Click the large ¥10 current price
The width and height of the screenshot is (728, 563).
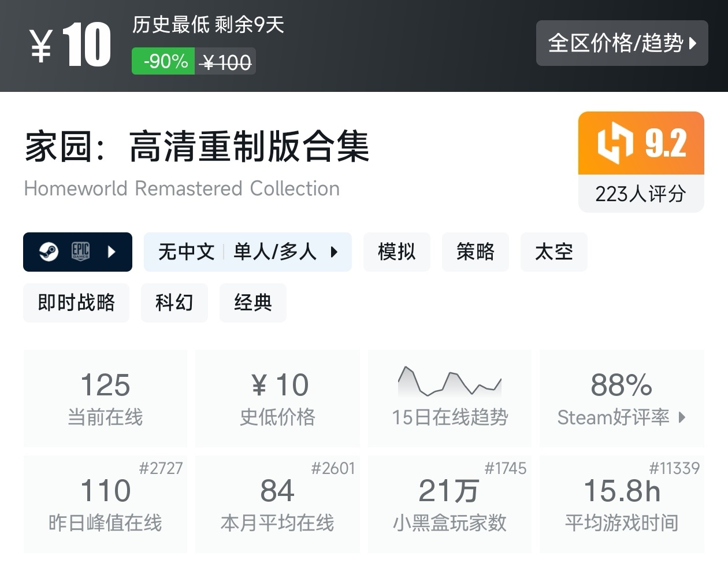[x=70, y=45]
